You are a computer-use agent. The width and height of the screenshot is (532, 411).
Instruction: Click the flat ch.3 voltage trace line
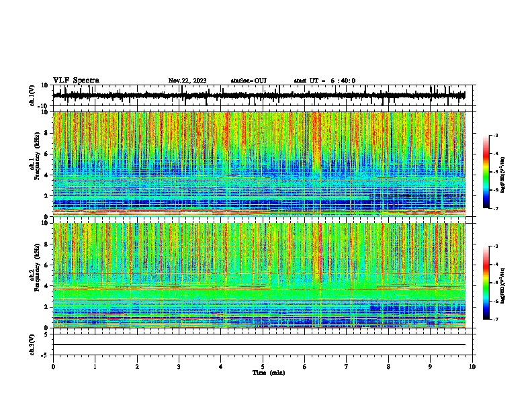click(259, 345)
